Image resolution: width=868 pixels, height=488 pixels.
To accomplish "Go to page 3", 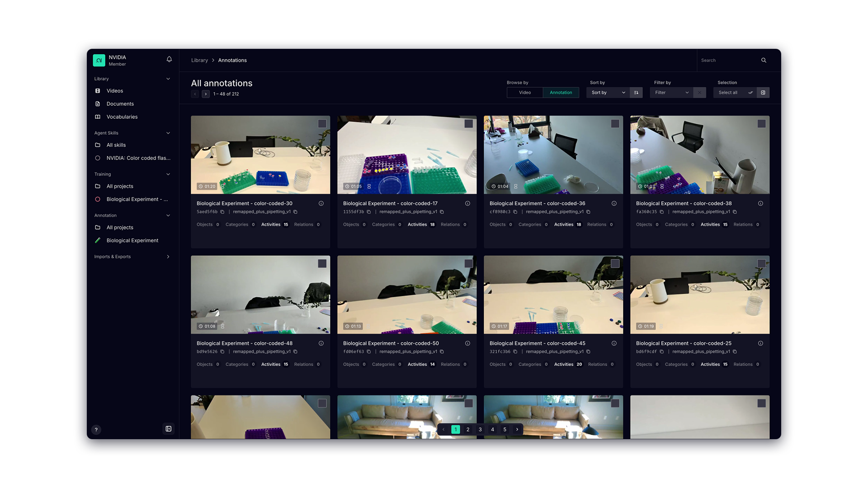I will tap(480, 429).
